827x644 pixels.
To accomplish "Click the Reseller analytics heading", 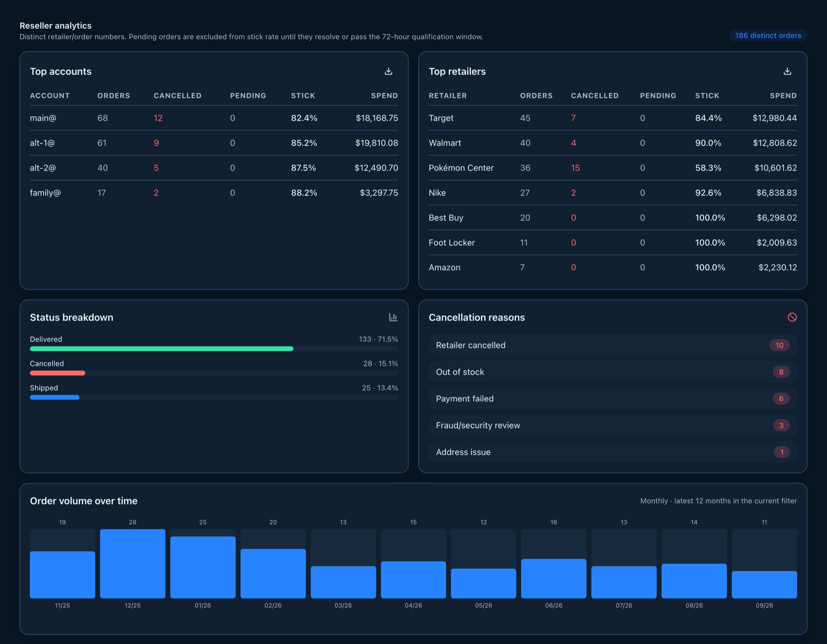I will tap(56, 26).
